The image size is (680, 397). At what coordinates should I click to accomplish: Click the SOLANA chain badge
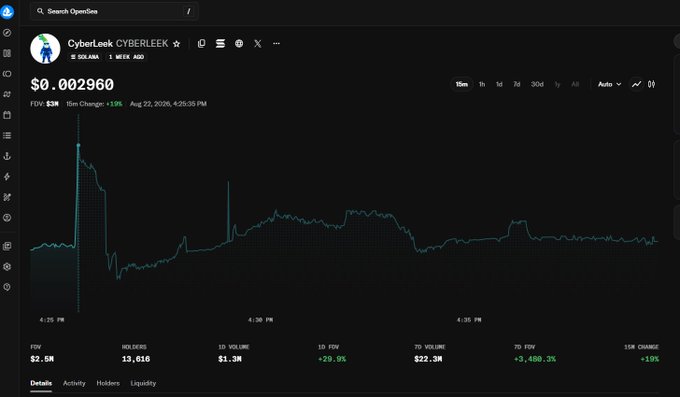pos(85,57)
